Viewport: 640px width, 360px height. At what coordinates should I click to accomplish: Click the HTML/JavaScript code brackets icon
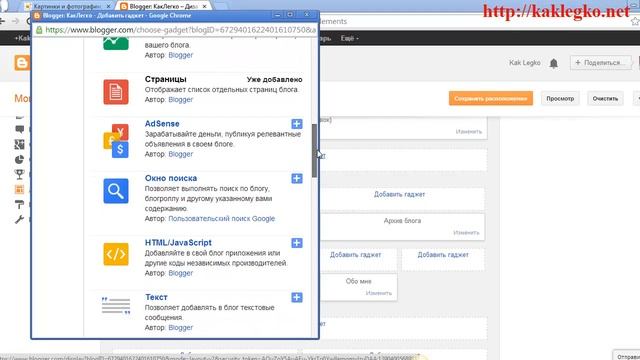pos(116,254)
